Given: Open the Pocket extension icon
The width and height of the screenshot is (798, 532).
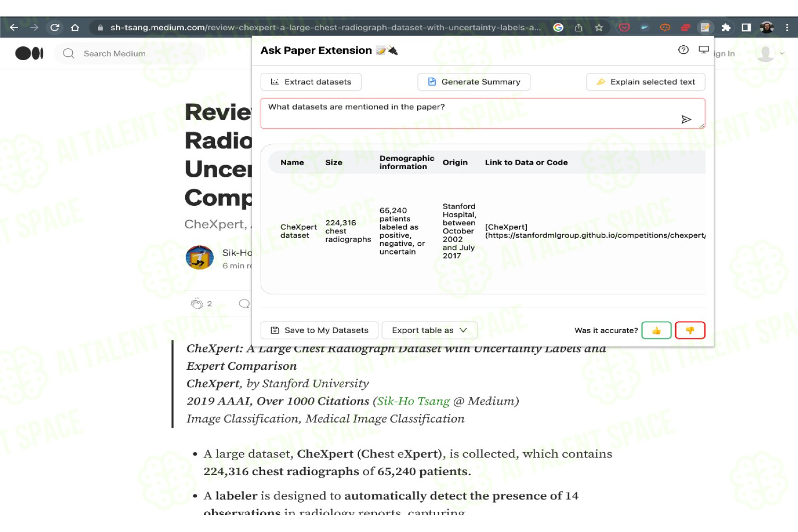Looking at the screenshot, I should [x=625, y=28].
